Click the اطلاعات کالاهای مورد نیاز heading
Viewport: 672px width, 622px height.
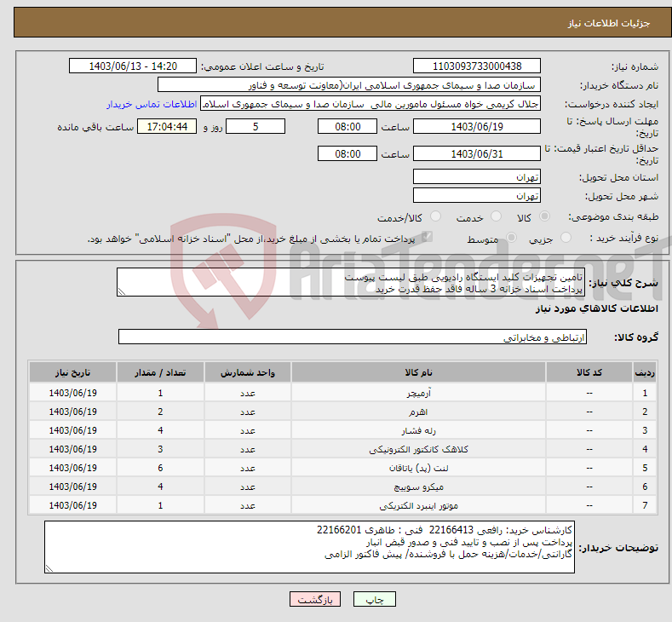click(596, 308)
